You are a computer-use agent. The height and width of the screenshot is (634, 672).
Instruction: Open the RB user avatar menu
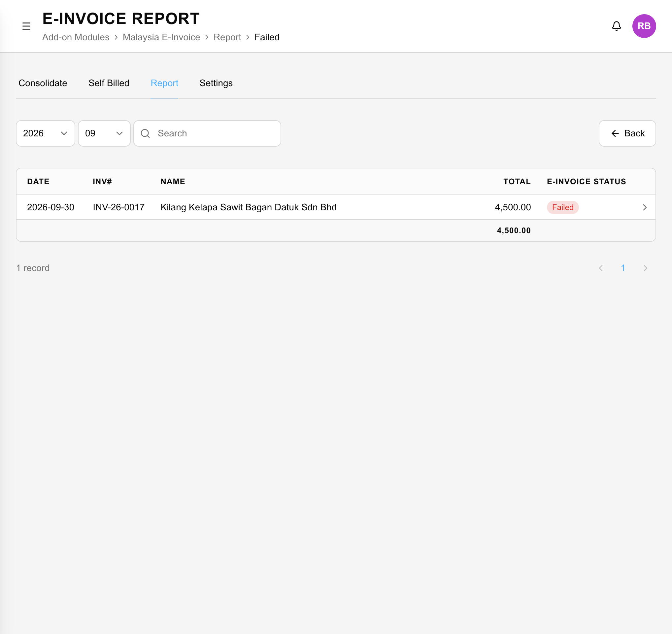(644, 26)
